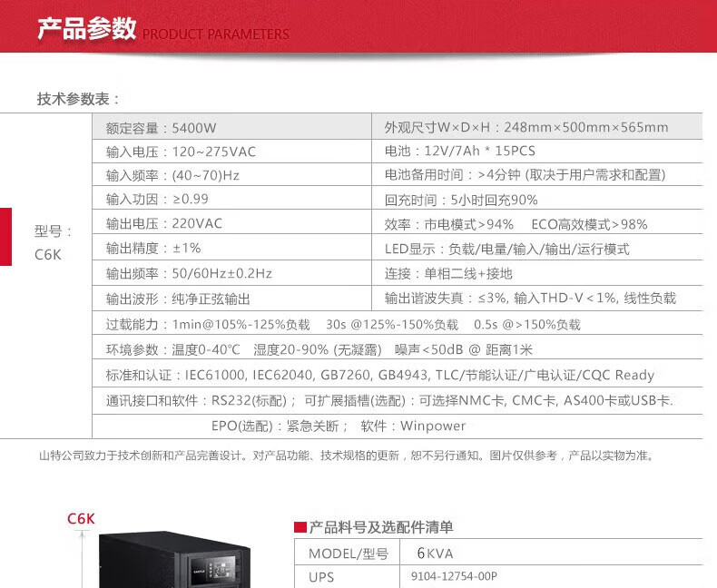717x588 pixels.
Task: Click the PRODUCT PARAMETERS subtitle text
Action: 215,34
